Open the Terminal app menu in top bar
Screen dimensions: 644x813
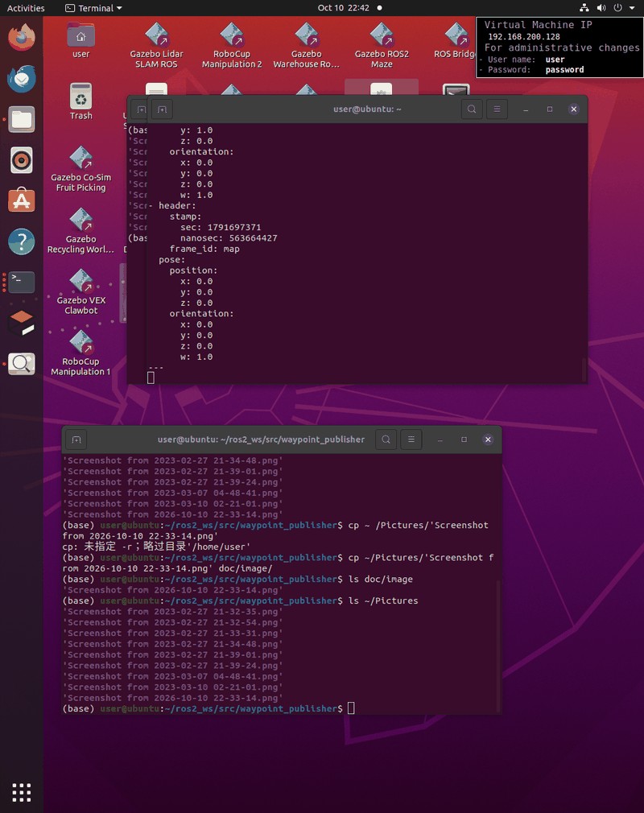click(94, 8)
